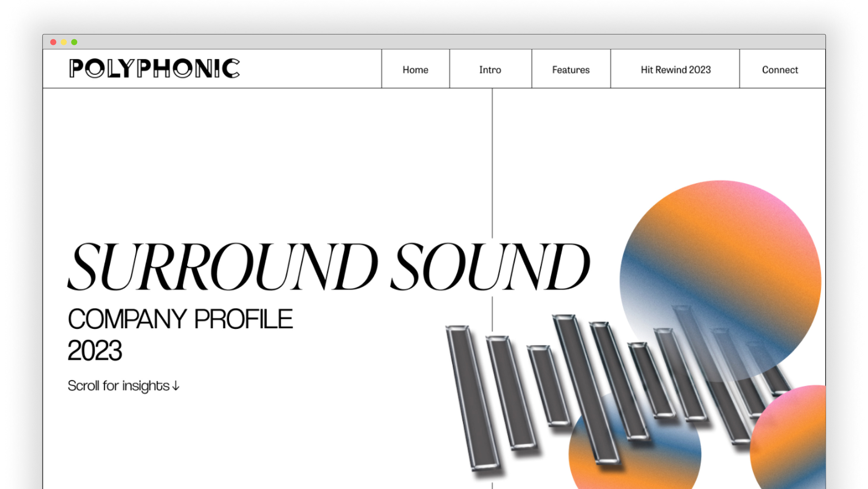Image resolution: width=868 pixels, height=489 pixels.
Task: Go to the Intro section
Action: 490,70
